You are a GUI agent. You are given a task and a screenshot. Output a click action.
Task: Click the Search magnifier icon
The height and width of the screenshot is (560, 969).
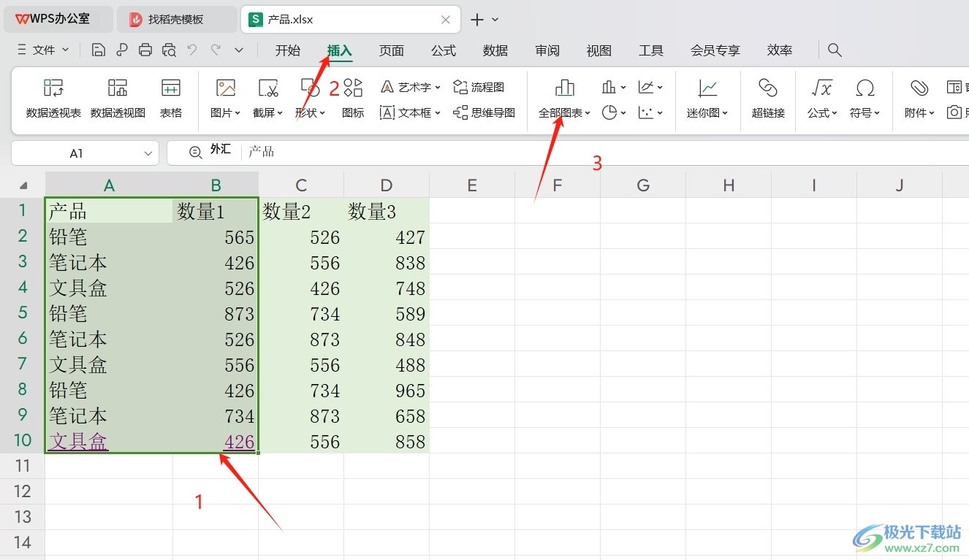point(835,50)
